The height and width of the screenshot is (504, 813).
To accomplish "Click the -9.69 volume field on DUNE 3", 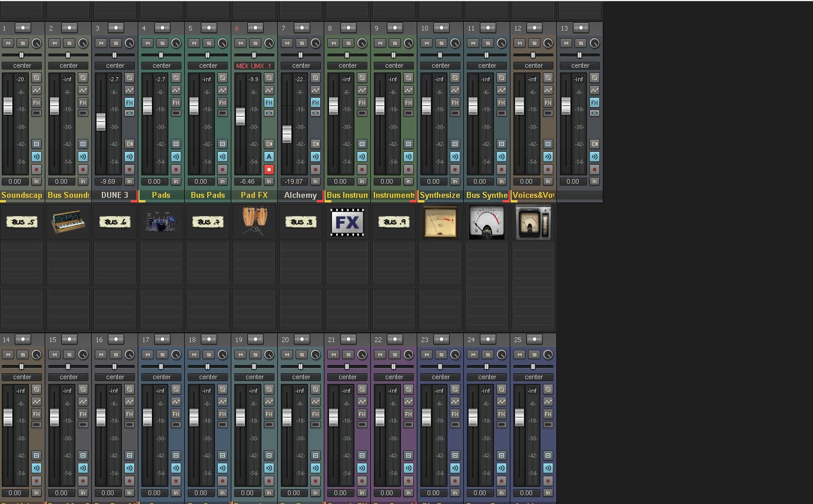I will [x=108, y=181].
